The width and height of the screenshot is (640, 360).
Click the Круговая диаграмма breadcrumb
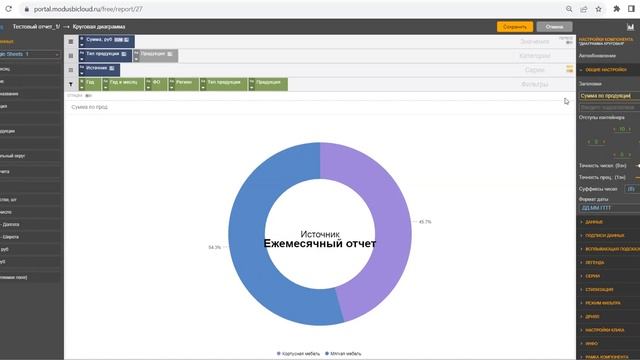tap(99, 27)
